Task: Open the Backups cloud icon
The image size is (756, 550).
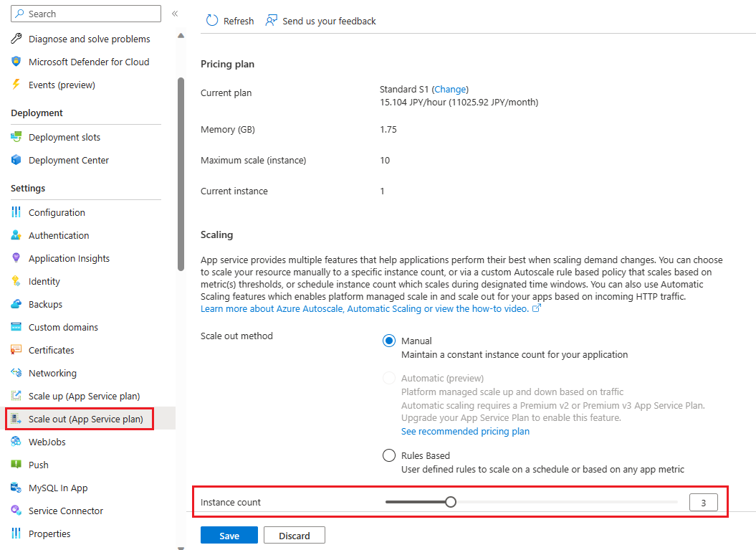Action: click(x=16, y=304)
